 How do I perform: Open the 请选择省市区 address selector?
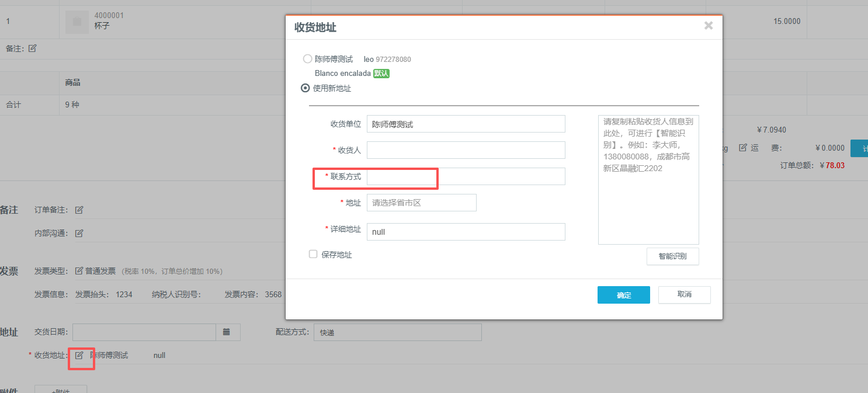pos(422,203)
